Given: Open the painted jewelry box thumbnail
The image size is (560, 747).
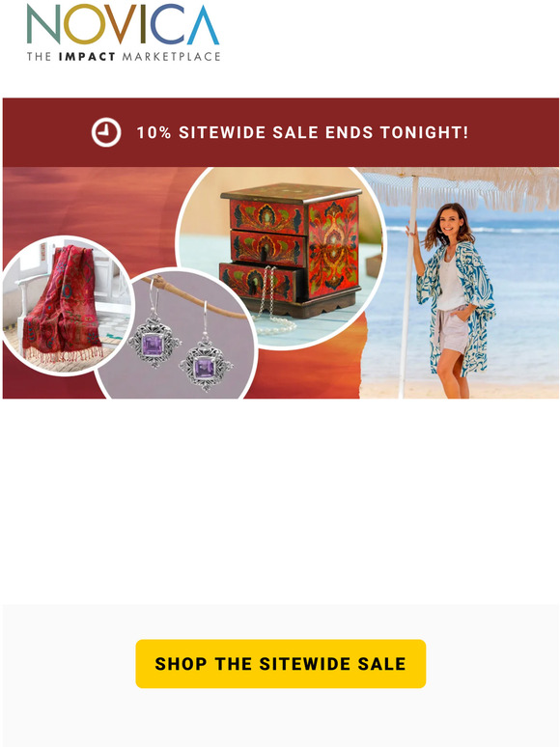Looking at the screenshot, I should (281, 258).
